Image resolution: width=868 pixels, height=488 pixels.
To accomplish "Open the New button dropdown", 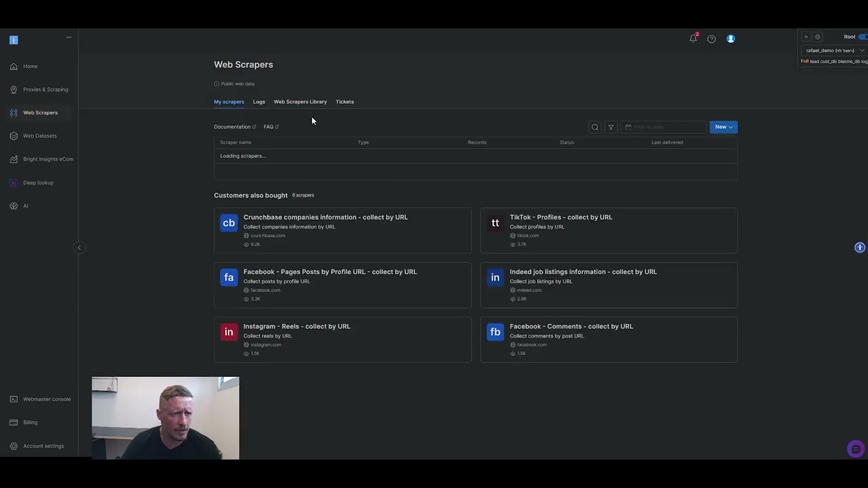I will point(724,127).
